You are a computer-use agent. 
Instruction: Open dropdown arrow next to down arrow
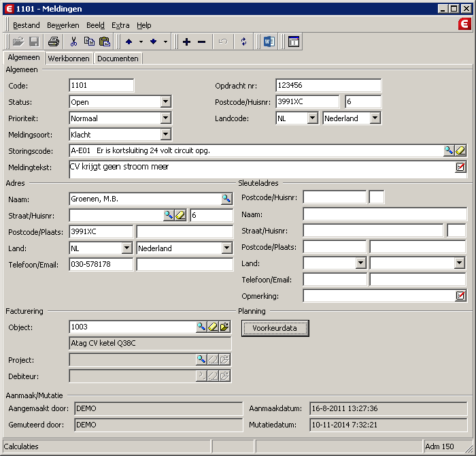(x=165, y=42)
